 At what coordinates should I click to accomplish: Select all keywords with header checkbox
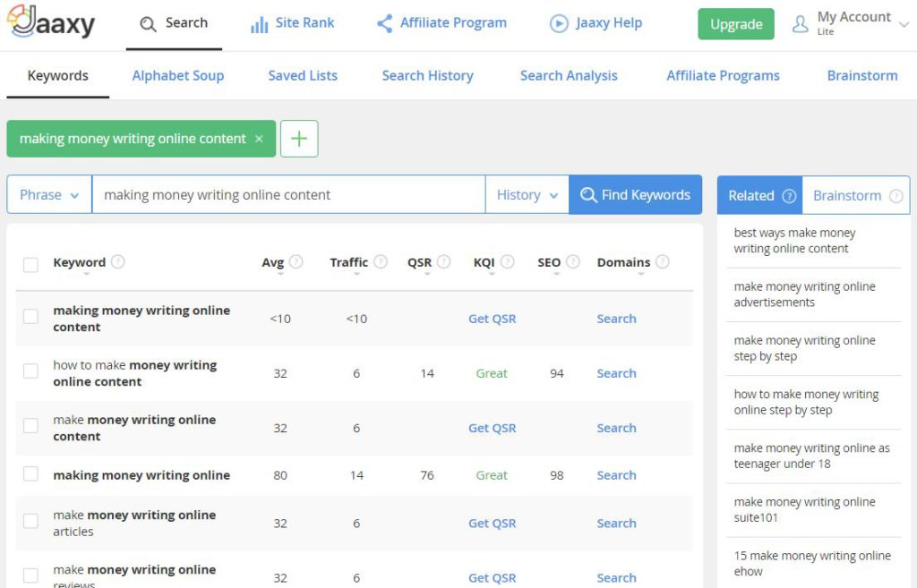pos(30,265)
